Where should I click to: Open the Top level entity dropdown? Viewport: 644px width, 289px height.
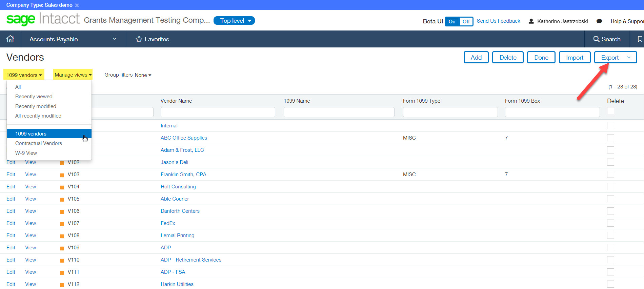tap(234, 21)
